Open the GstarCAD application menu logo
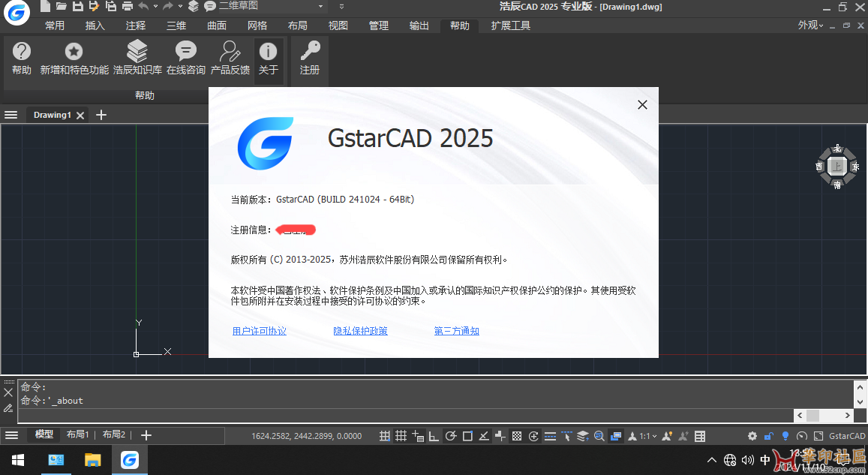Image resolution: width=868 pixels, height=475 pixels. (17, 13)
